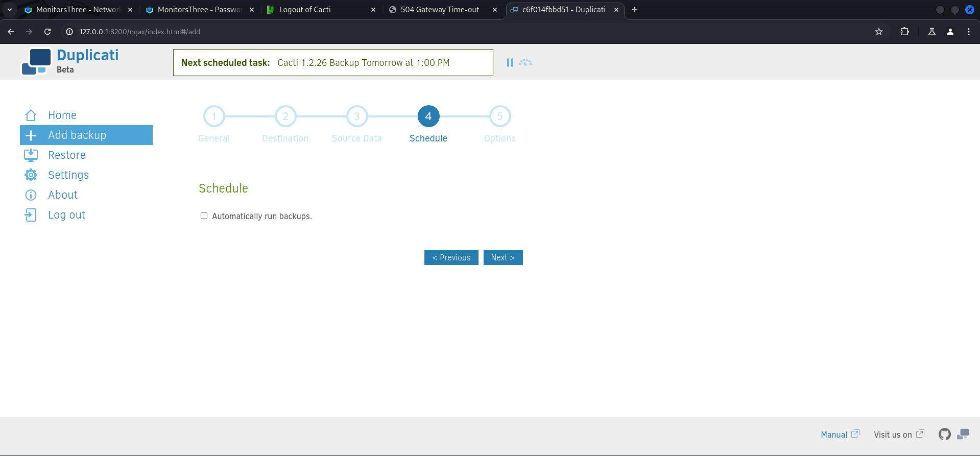Image resolution: width=980 pixels, height=456 pixels.
Task: Click the pause scheduler icon
Action: point(510,62)
